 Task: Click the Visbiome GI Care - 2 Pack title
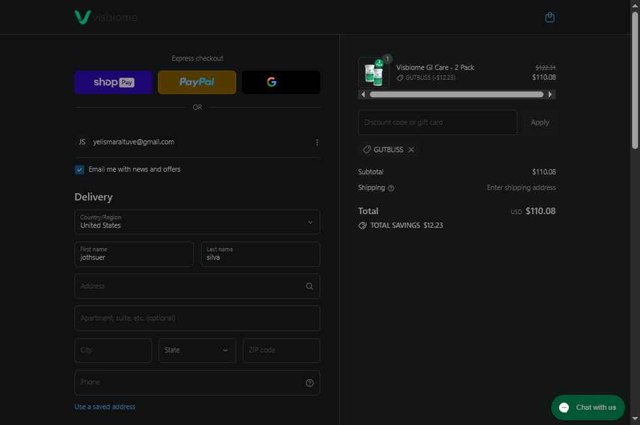(435, 67)
